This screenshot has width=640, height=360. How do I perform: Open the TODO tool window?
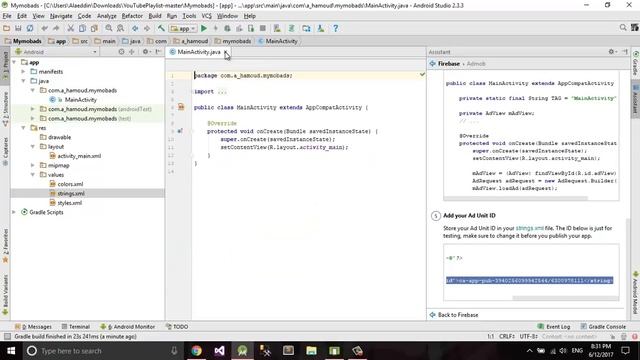point(177,327)
